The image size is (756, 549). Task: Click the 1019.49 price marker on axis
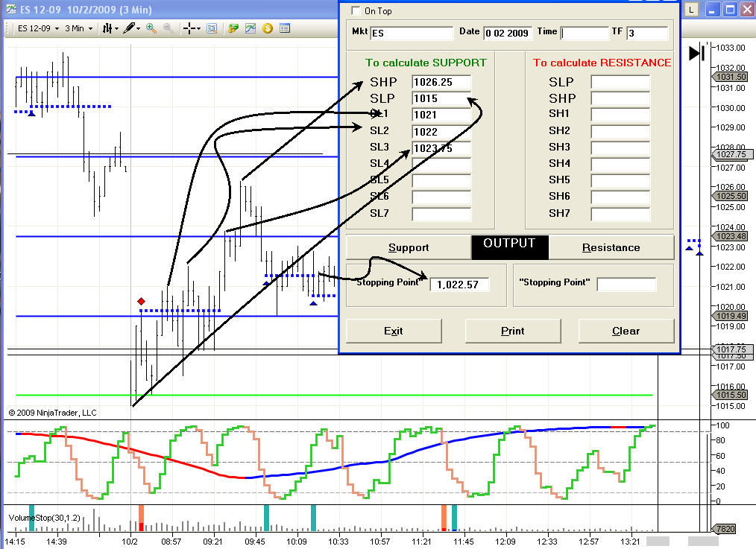pyautogui.click(x=730, y=316)
